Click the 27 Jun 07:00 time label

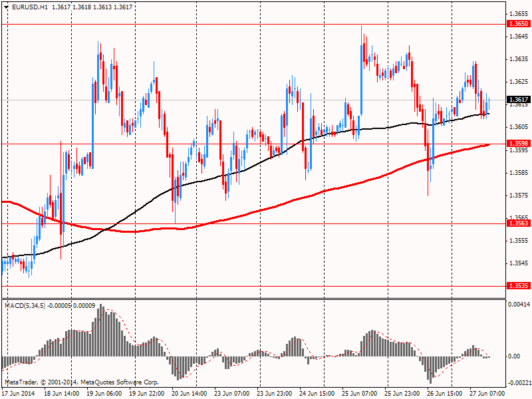coord(487,394)
